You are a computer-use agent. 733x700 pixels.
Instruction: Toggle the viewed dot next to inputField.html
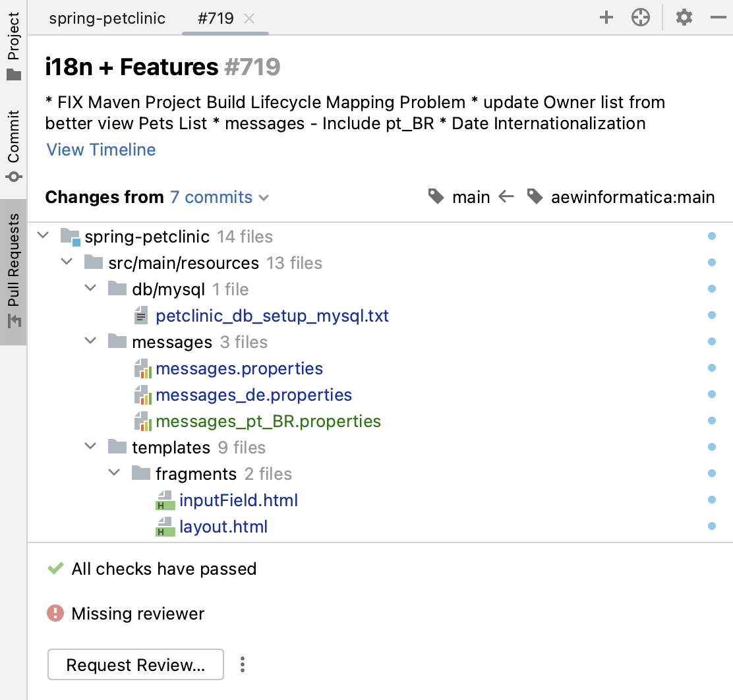[712, 500]
